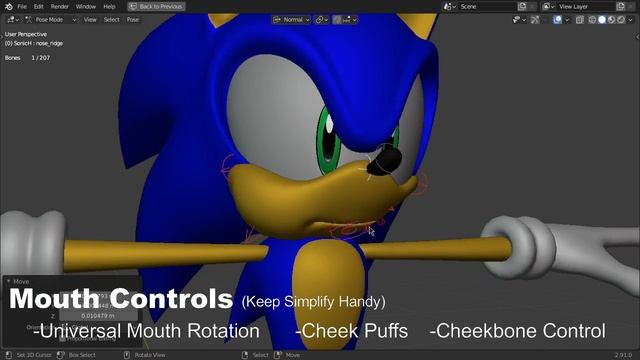Open the viewport View menu
The height and width of the screenshot is (360, 640).
[90, 20]
